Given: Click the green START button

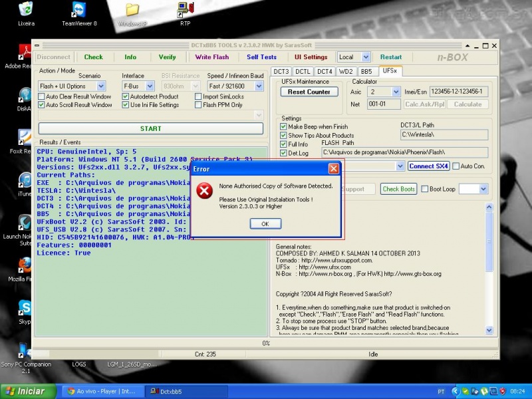Looking at the screenshot, I should click(151, 128).
